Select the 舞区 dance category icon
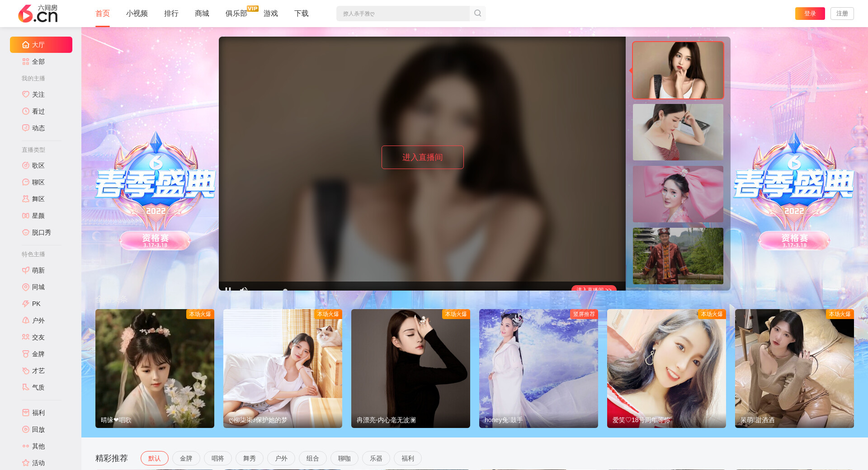868x470 pixels. click(x=26, y=199)
